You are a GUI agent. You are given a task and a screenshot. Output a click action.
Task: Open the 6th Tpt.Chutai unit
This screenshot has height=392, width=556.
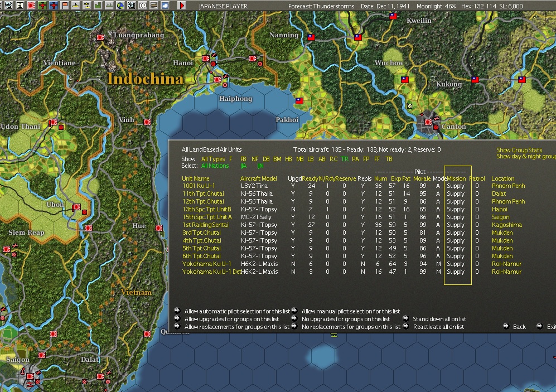coord(201,256)
